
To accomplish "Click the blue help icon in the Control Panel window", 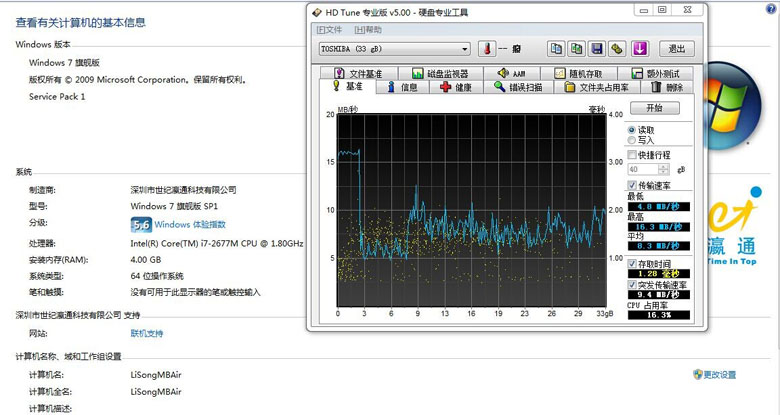I will 772,8.
